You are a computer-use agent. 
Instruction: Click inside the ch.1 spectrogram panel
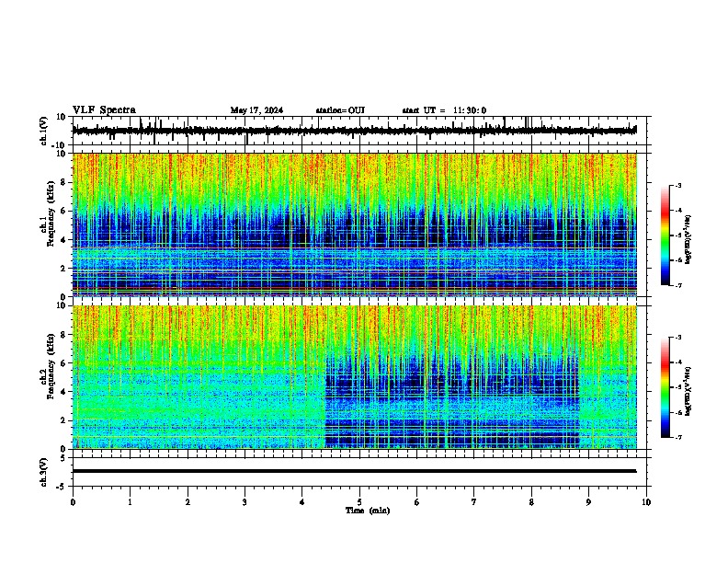(355, 224)
